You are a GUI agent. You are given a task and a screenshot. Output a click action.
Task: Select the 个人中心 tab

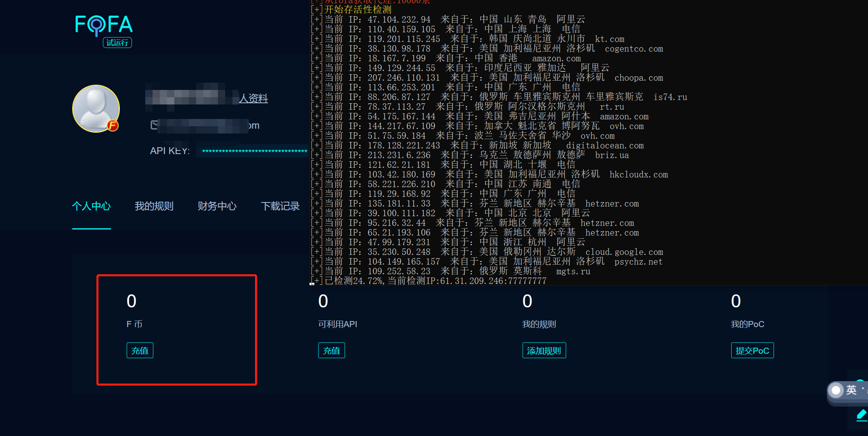91,207
